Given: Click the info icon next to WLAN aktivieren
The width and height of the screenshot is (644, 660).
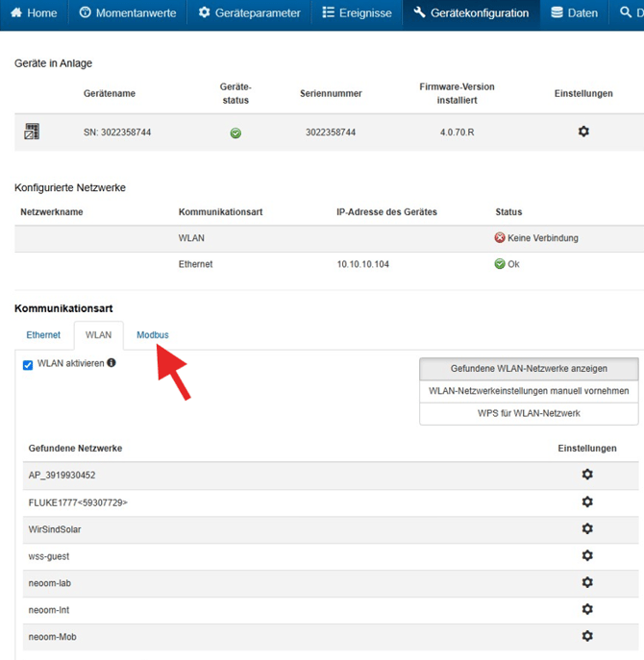Looking at the screenshot, I should tap(111, 362).
